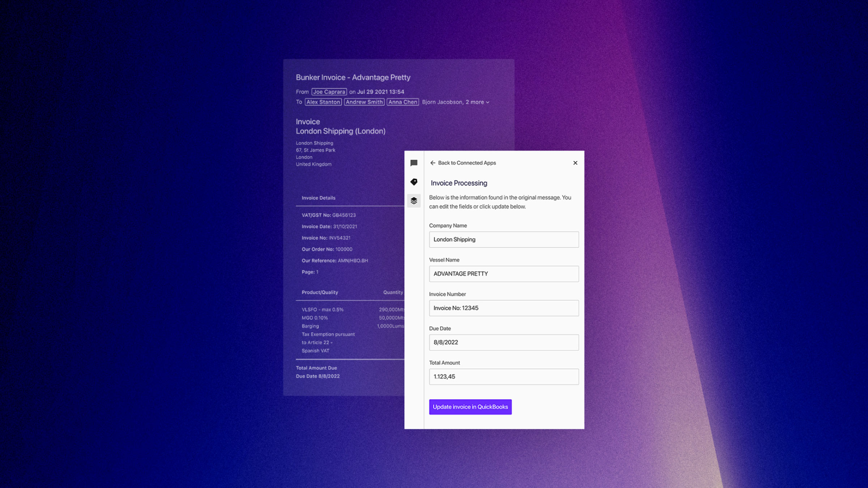Screen dimensions: 868x488
Task: Click the back arrow beside Connected Apps
Action: click(x=433, y=163)
